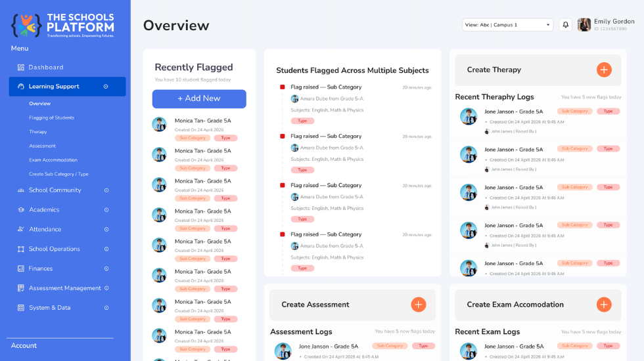The height and width of the screenshot is (361, 644).
Task: Go to Create Sub Category / Type
Action: pyautogui.click(x=58, y=174)
